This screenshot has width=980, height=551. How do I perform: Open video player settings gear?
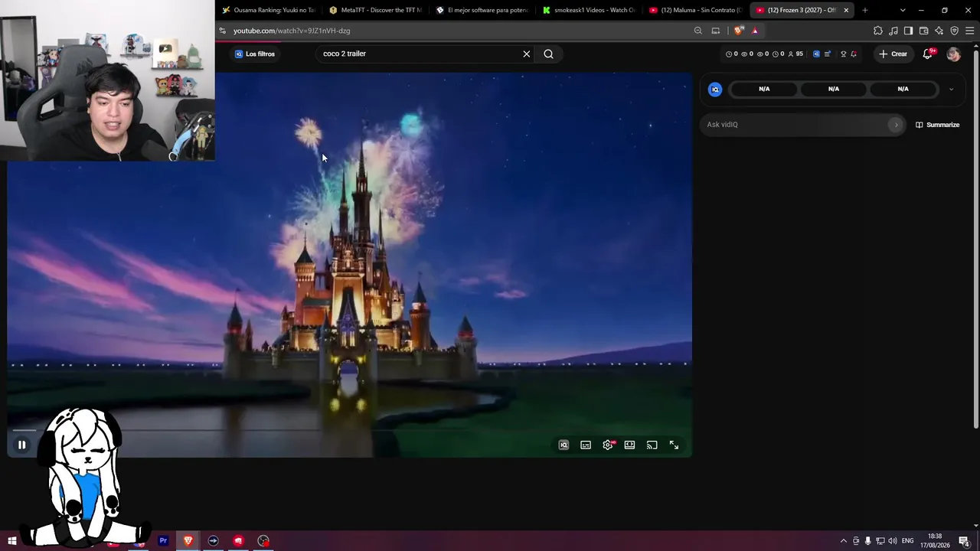608,445
